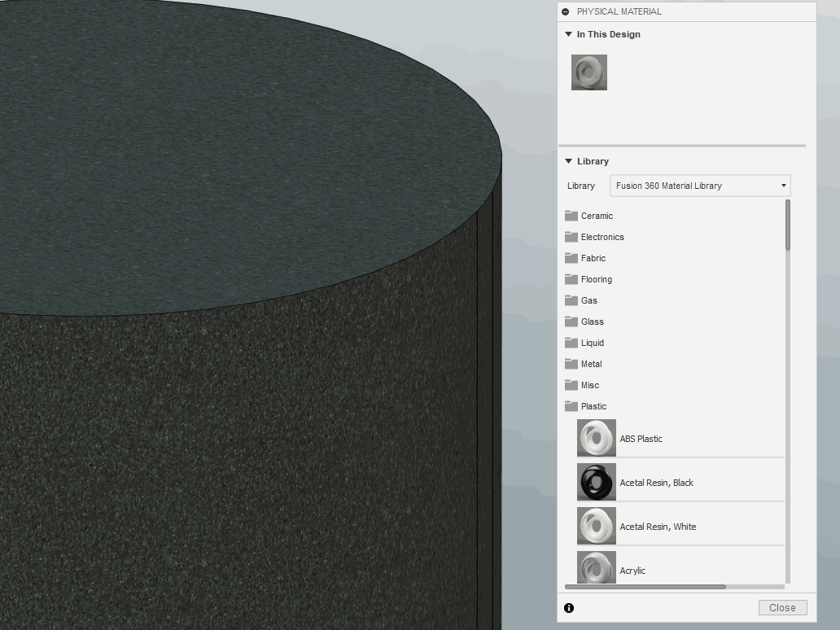This screenshot has width=840, height=630.
Task: Click the Electronics folder icon
Action: click(571, 236)
